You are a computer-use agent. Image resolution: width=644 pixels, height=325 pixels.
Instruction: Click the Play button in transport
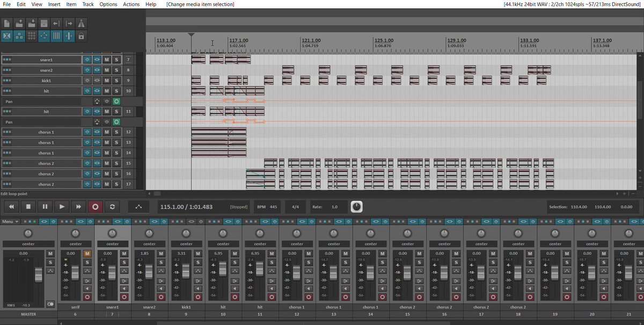[x=62, y=206]
